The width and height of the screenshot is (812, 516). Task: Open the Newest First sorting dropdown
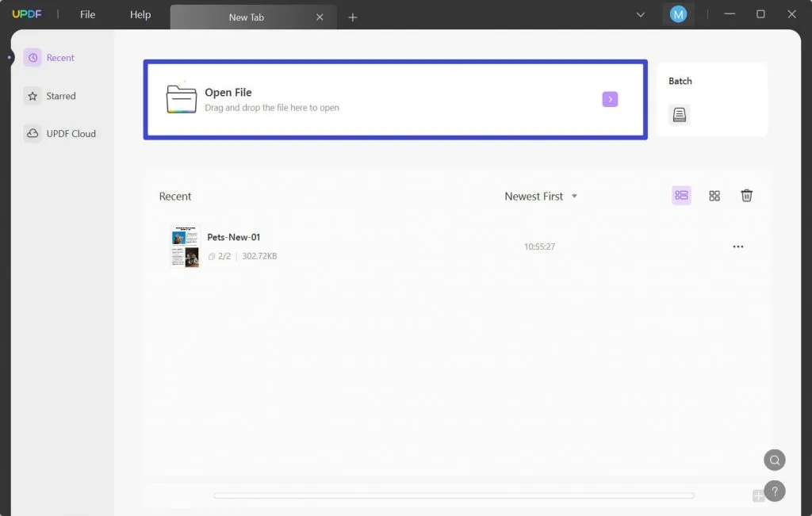point(542,196)
